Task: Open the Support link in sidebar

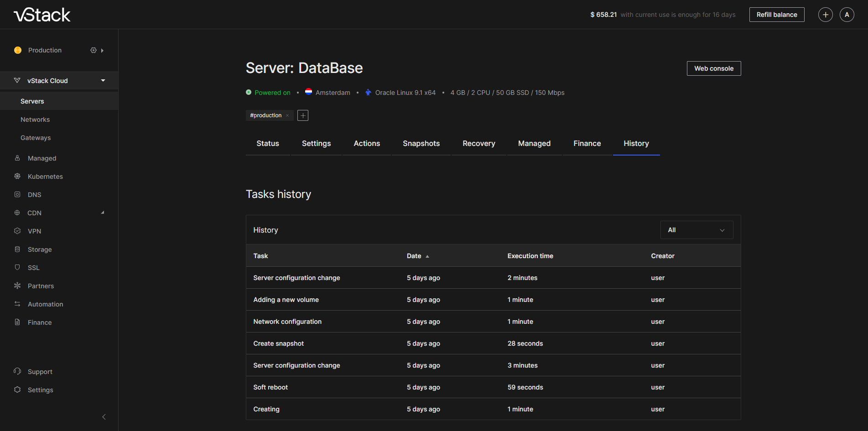Action: [x=40, y=372]
